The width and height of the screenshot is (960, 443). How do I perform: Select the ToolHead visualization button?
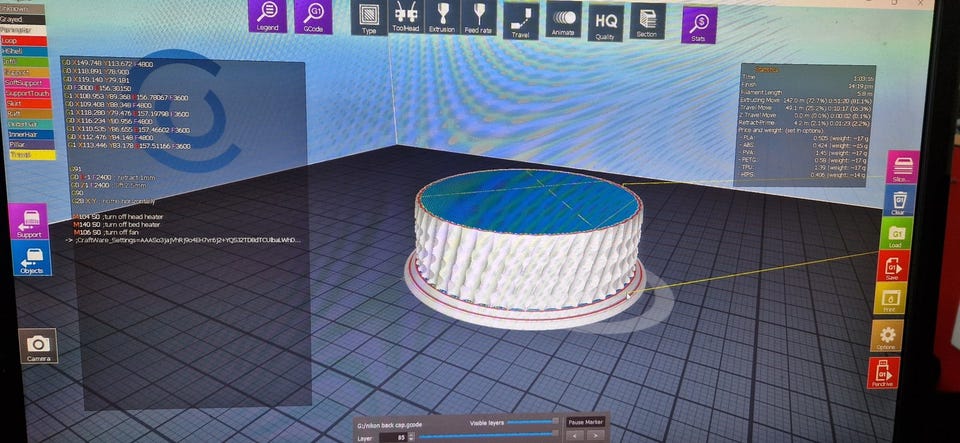(x=406, y=17)
